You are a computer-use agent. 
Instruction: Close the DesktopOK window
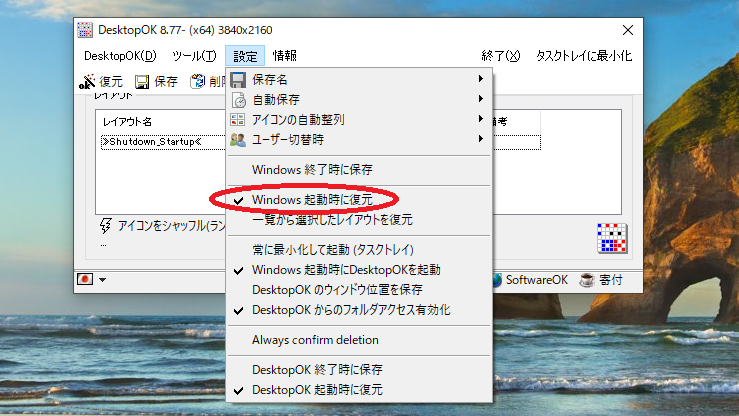pos(627,30)
